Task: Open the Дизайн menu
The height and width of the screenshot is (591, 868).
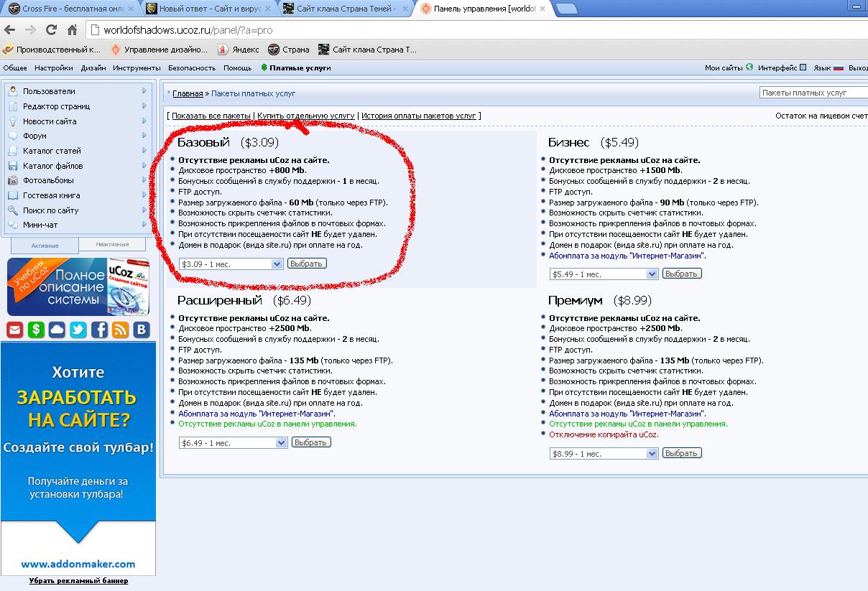Action: click(x=93, y=68)
